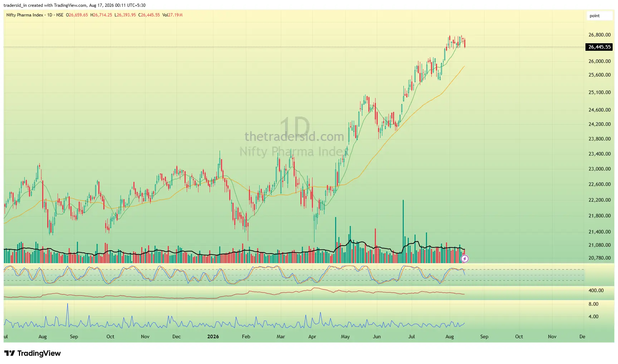Click the 23,400.00 price scale label

(x=599, y=154)
